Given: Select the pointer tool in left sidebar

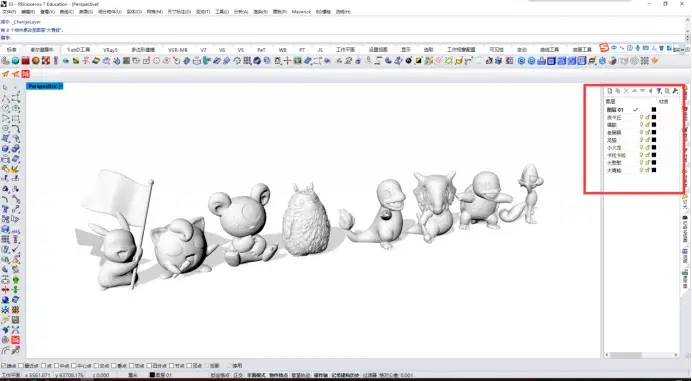Looking at the screenshot, I should pos(6,87).
